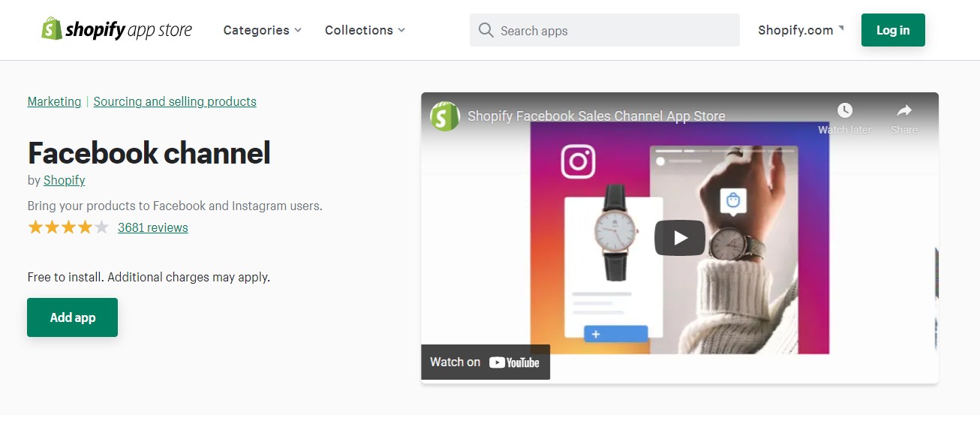Open the Shopify.com dropdown

point(801,30)
